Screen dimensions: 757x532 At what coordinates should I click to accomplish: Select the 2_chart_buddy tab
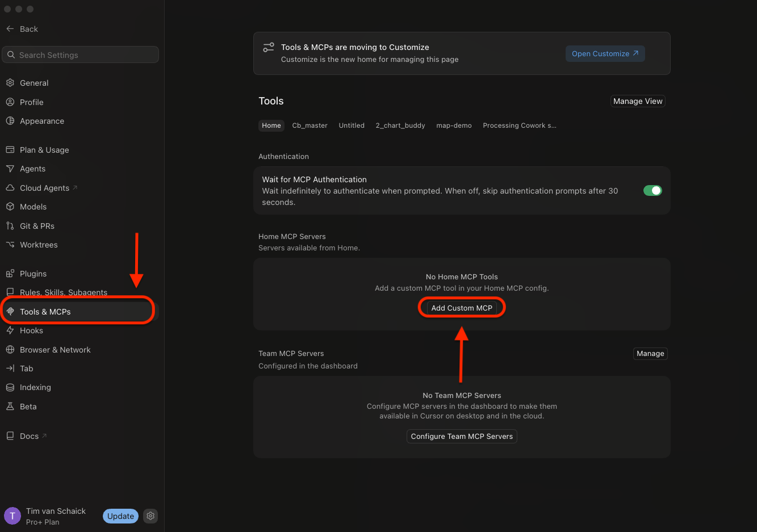pos(400,125)
